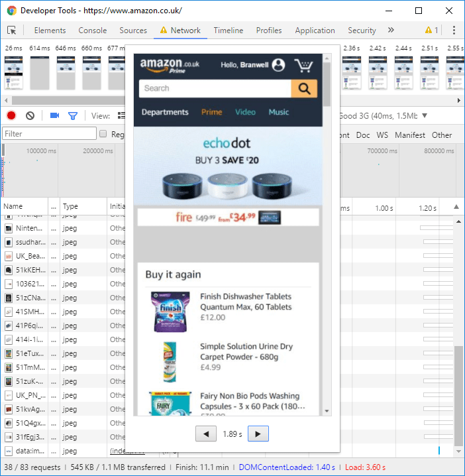
Task: Filter requests by Manifest type
Action: (409, 135)
